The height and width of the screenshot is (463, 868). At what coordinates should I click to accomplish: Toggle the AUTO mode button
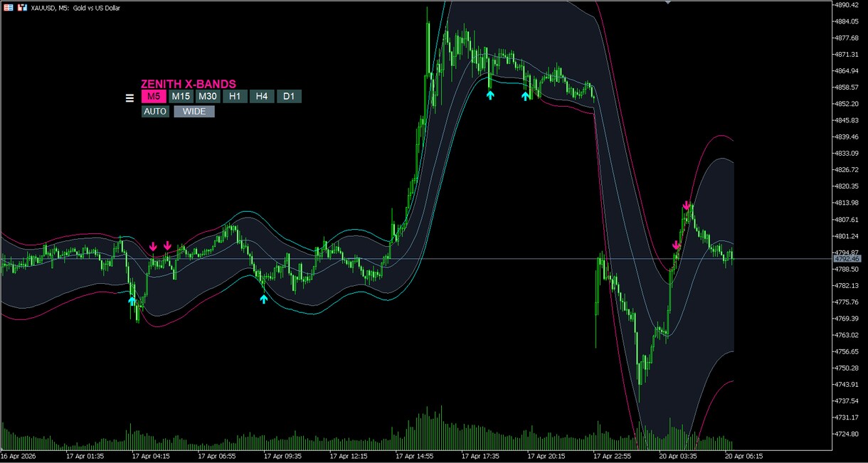[x=155, y=111]
